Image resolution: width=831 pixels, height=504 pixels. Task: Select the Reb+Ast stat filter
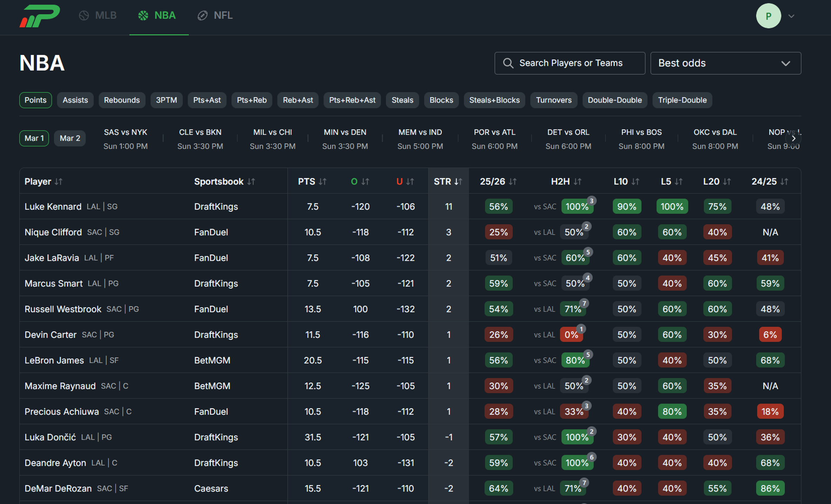coord(298,100)
